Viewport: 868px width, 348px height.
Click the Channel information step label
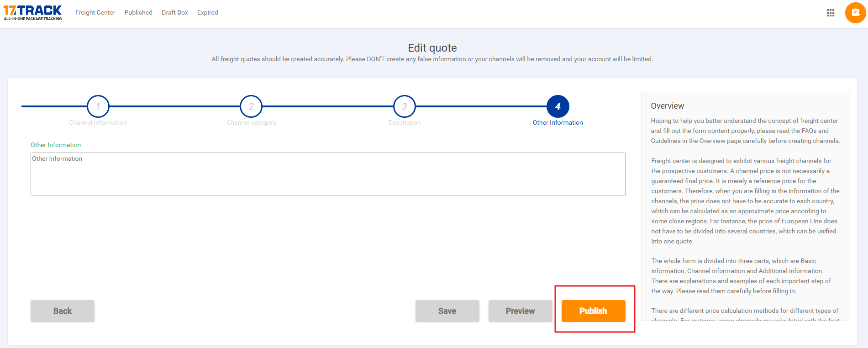coord(98,122)
